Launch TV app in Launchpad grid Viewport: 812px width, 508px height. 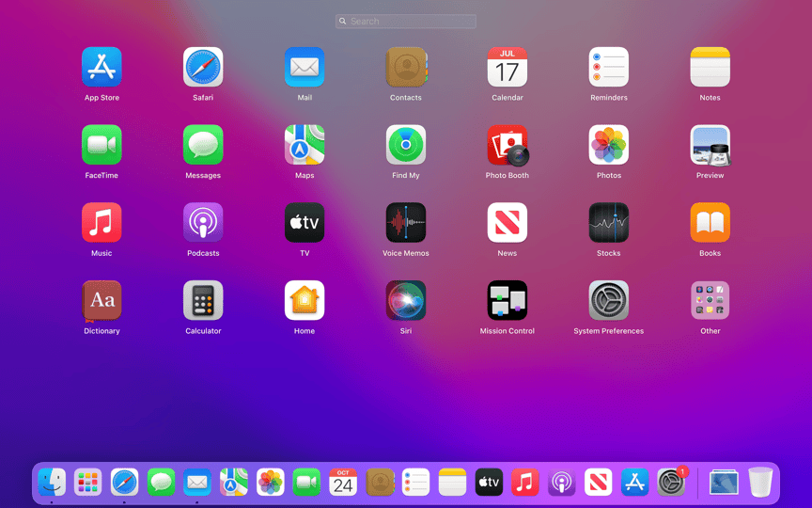click(304, 223)
